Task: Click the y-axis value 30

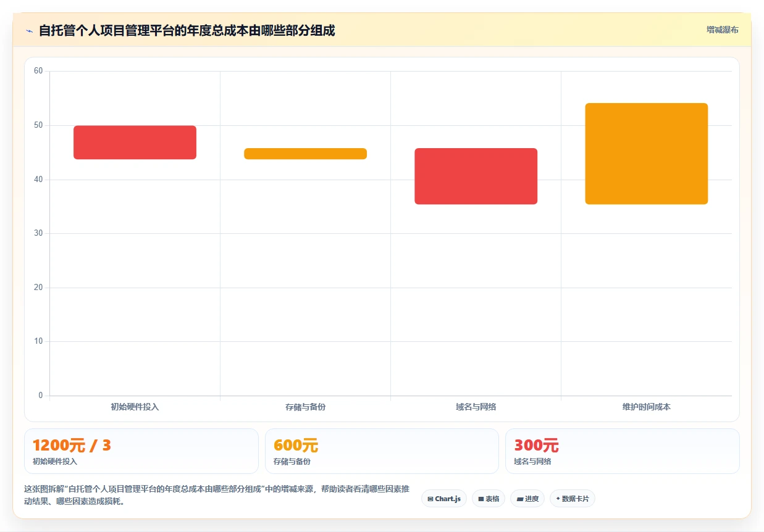Action: pos(38,233)
